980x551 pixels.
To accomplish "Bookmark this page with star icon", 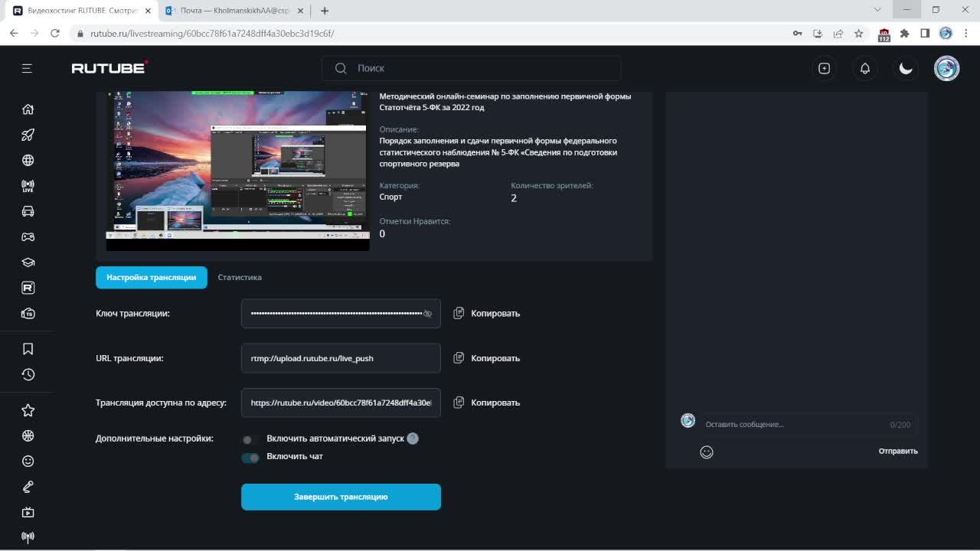I will 859,34.
